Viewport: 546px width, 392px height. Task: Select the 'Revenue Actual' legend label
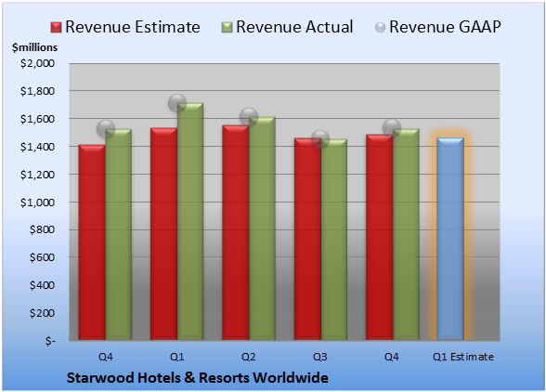(x=294, y=27)
